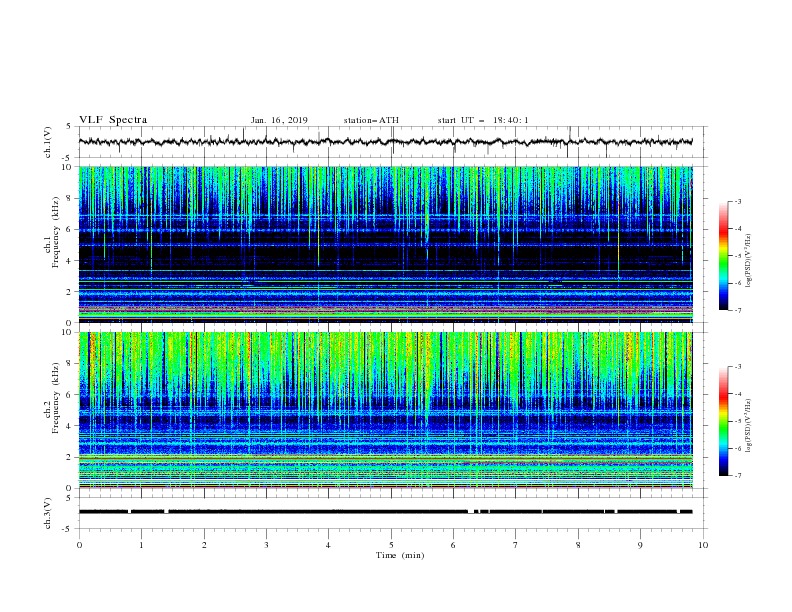Click time axis tick label "3"
This screenshot has width=792, height=612.
(x=266, y=545)
